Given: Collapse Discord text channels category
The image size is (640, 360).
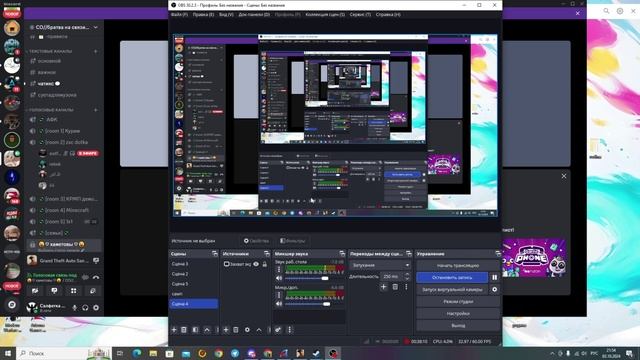Looking at the screenshot, I should pyautogui.click(x=50, y=51).
